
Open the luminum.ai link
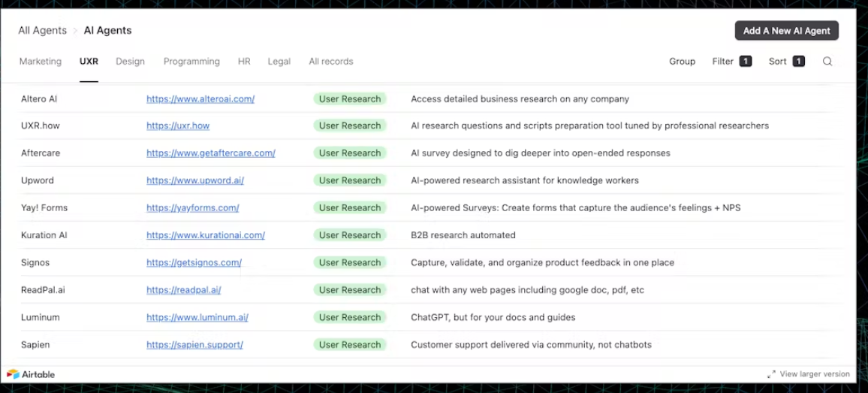coord(197,318)
